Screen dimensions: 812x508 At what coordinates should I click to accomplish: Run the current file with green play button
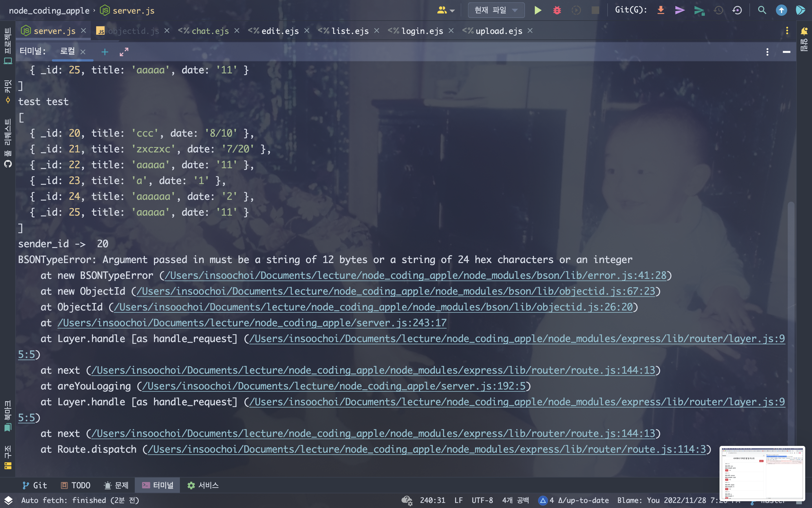pos(538,10)
